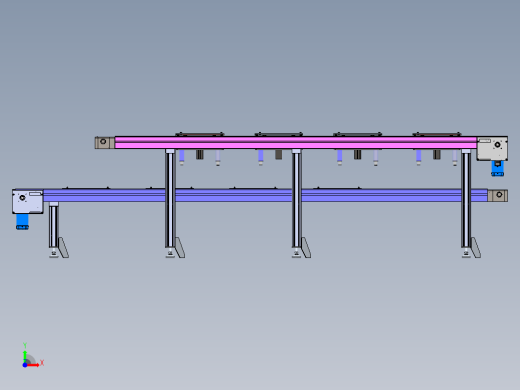Pick the leftmost pallet atop the pink conveyor
Screen dimensions: 520x390
tap(200, 134)
